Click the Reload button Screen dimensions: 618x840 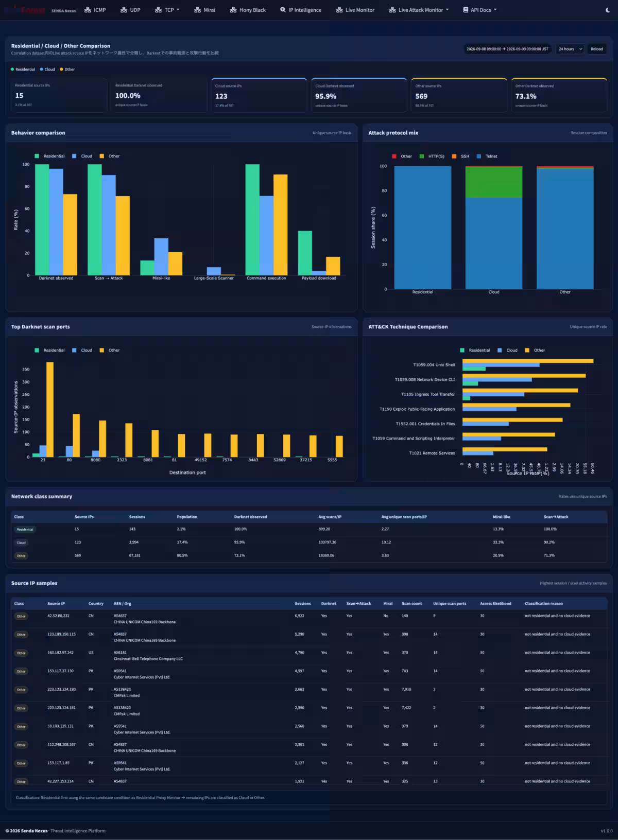(x=596, y=49)
